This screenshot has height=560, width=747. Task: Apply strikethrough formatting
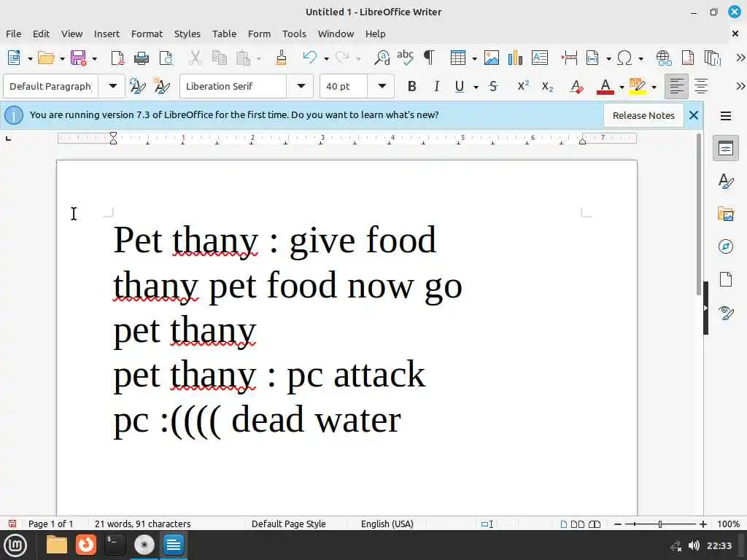pyautogui.click(x=493, y=86)
